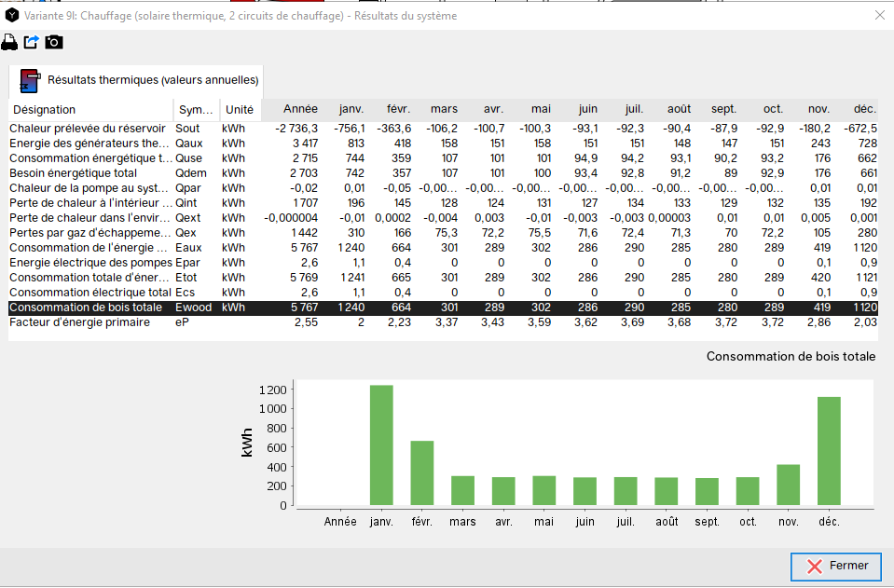894x588 pixels.
Task: Select the Besoin énergétique total row
Action: coord(443,173)
